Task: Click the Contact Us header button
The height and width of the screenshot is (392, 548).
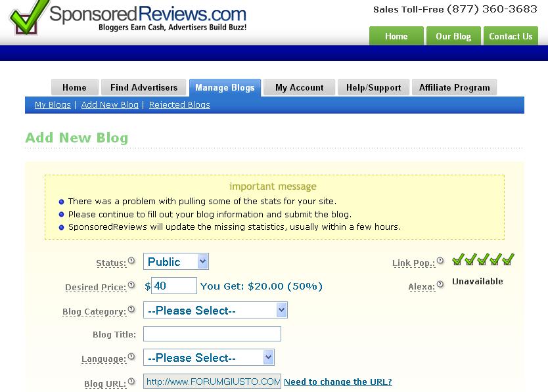Action: pyautogui.click(x=511, y=36)
